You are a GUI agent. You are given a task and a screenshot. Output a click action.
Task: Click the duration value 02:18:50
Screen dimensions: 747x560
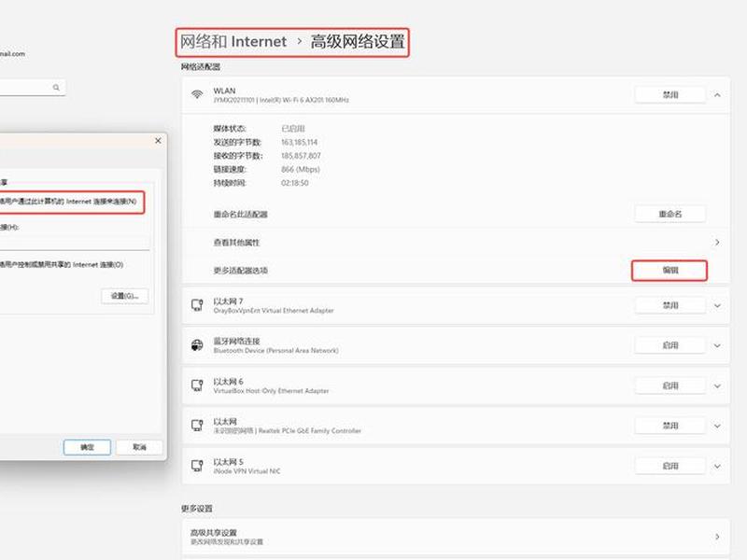click(295, 183)
